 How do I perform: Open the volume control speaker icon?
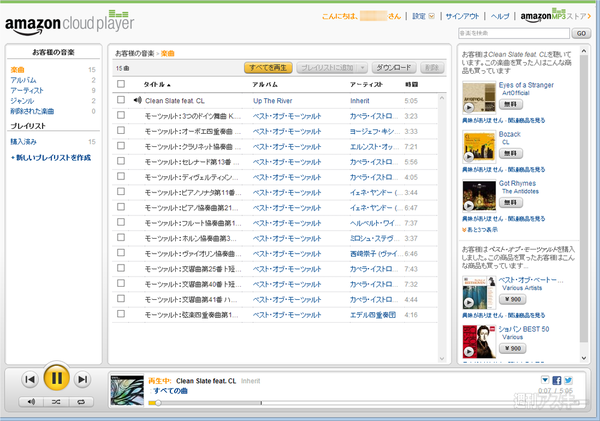click(31, 402)
